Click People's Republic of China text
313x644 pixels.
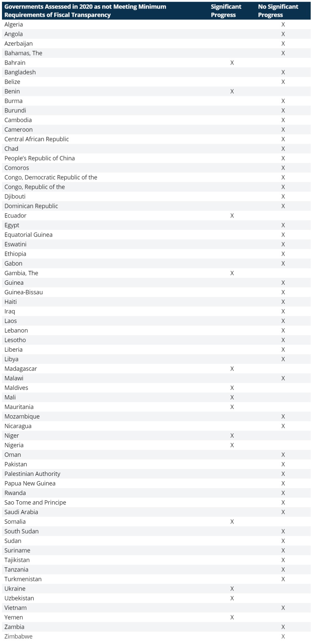40,158
